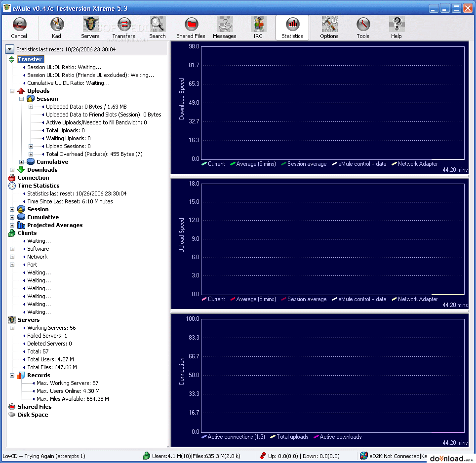Click the Connection graph area
Image resolution: width=476 pixels, height=463 pixels.
click(333, 376)
